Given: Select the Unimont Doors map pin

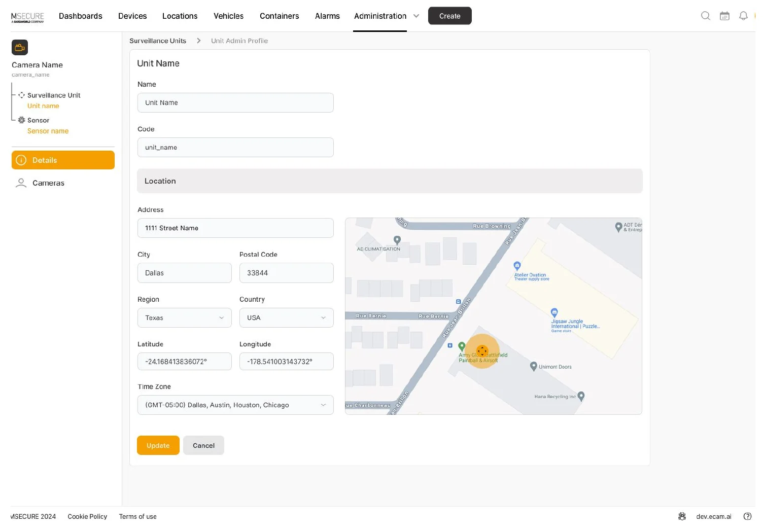Looking at the screenshot, I should 533,366.
